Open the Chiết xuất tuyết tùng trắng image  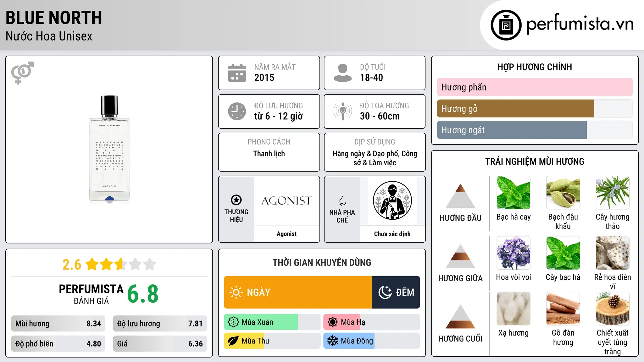tap(613, 309)
